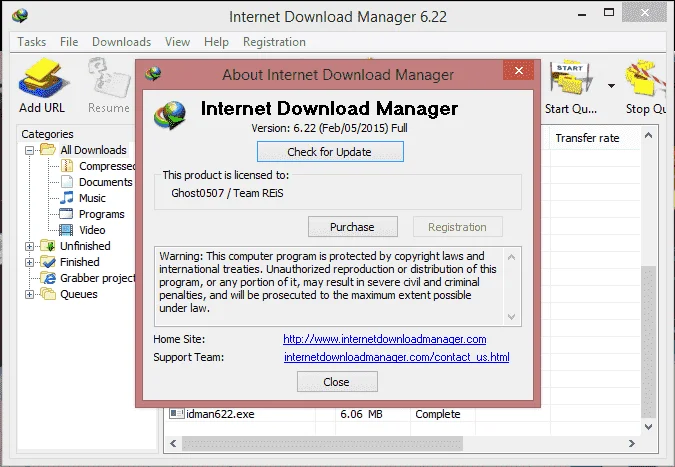Screen dimensions: 675x467
Task: Minimize the Internet Download Manager window
Action: point(582,14)
